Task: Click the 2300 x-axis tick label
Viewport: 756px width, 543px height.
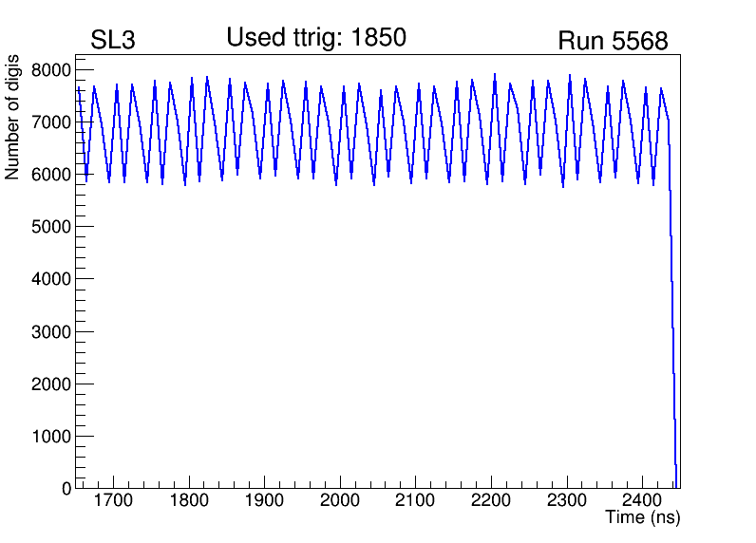Action: click(x=567, y=501)
